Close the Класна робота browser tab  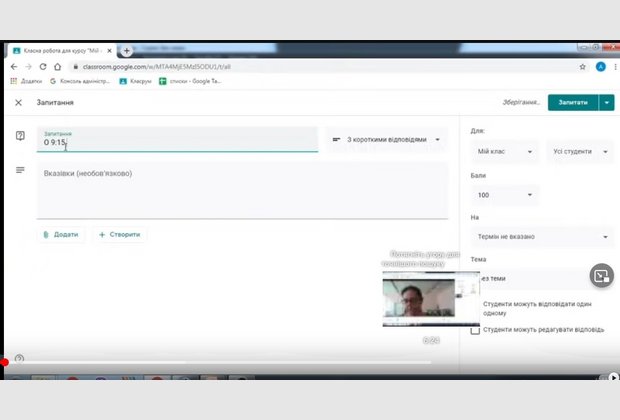110,51
